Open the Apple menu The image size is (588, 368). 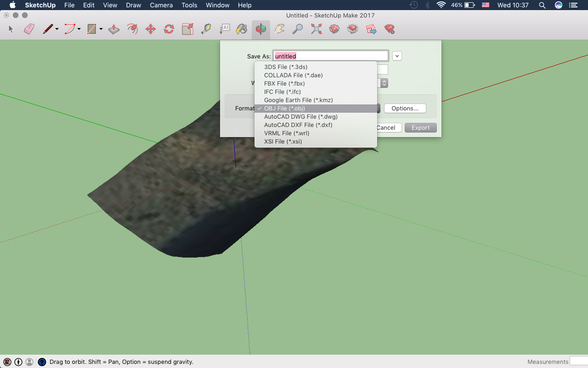[12, 5]
